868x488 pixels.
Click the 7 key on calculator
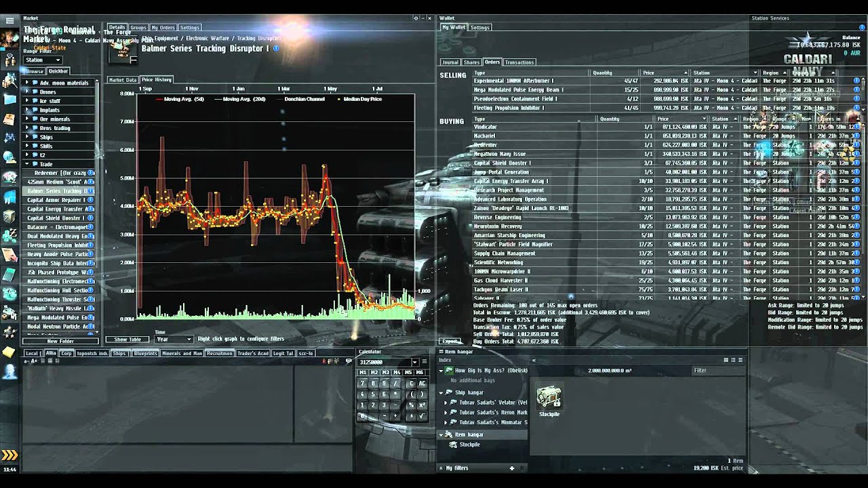[x=363, y=383]
